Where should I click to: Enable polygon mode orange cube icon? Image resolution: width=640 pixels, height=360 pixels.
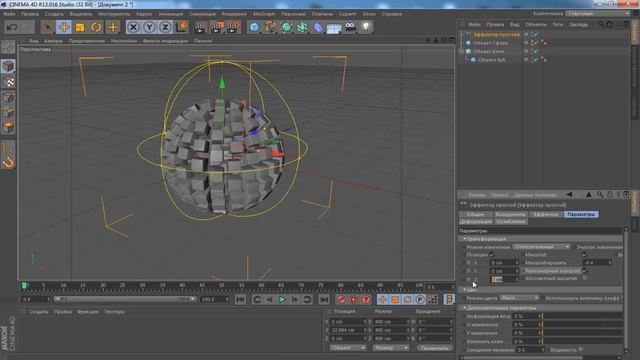click(x=8, y=127)
